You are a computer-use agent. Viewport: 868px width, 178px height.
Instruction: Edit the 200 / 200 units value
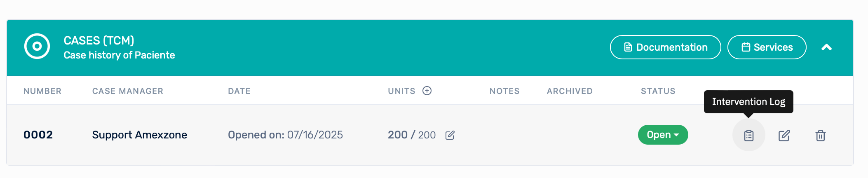tap(450, 135)
